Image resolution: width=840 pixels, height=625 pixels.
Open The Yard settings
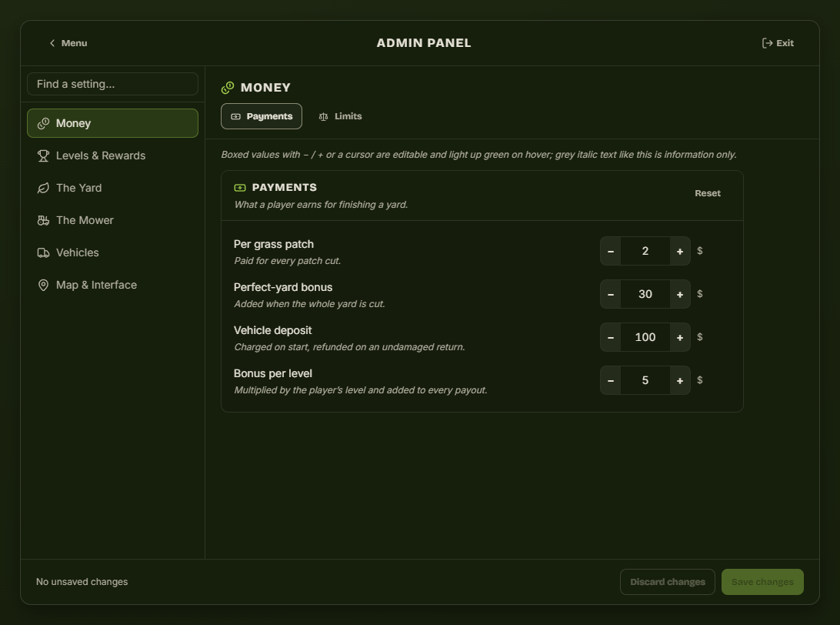112,188
